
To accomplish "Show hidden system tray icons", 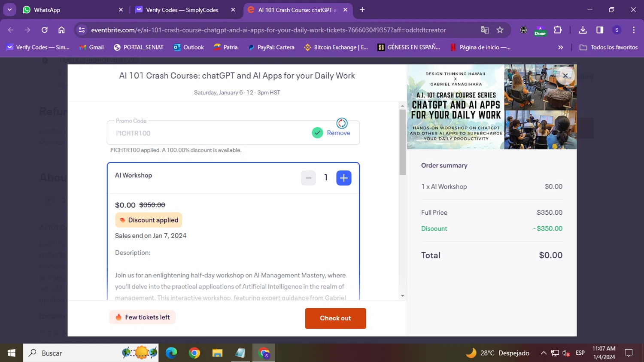I will click(x=544, y=353).
